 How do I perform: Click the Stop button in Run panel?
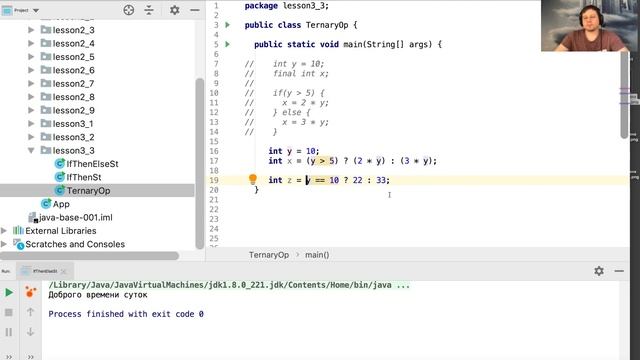pos(9,312)
